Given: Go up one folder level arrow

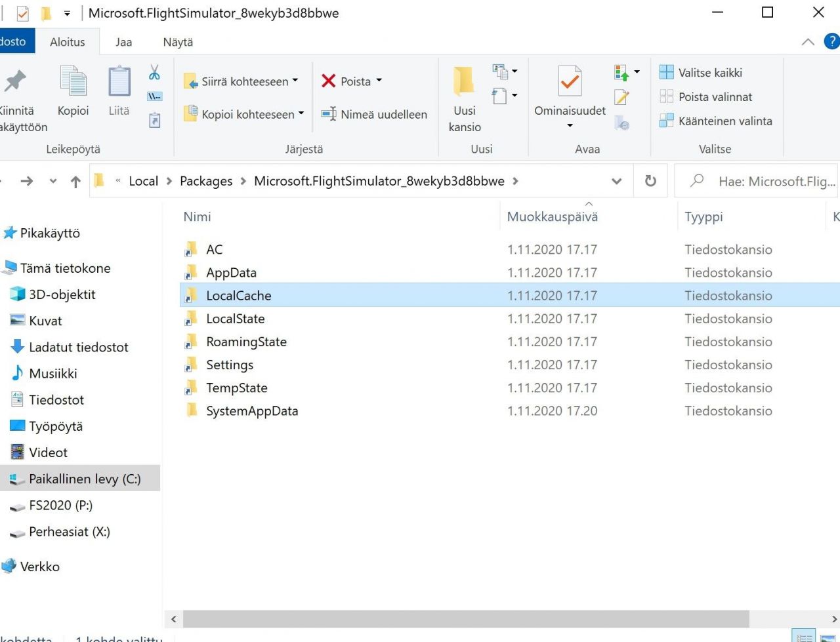Looking at the screenshot, I should (75, 182).
